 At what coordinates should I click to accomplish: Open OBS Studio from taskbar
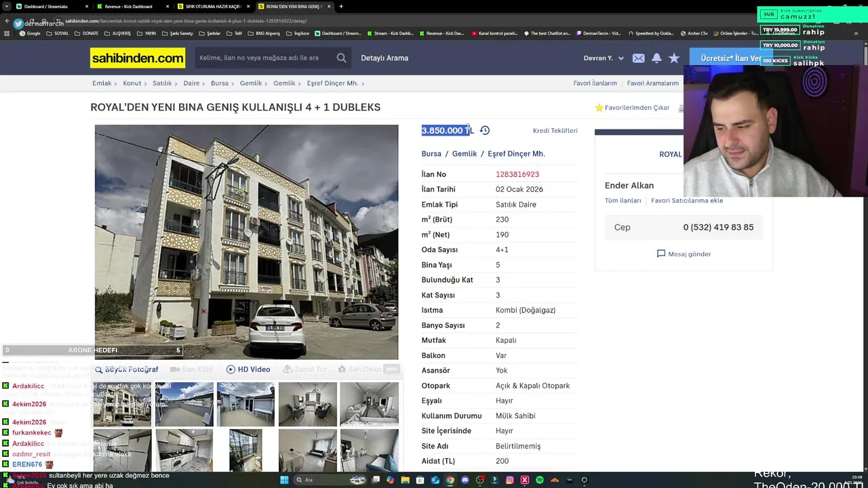click(x=479, y=480)
